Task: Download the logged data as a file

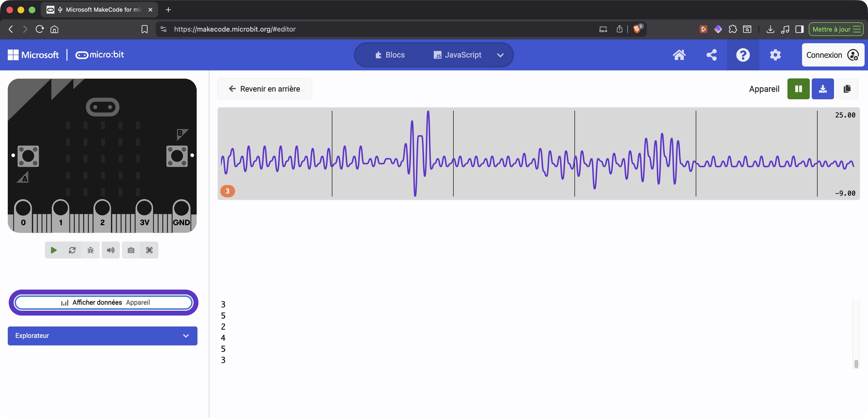Action: 822,89
